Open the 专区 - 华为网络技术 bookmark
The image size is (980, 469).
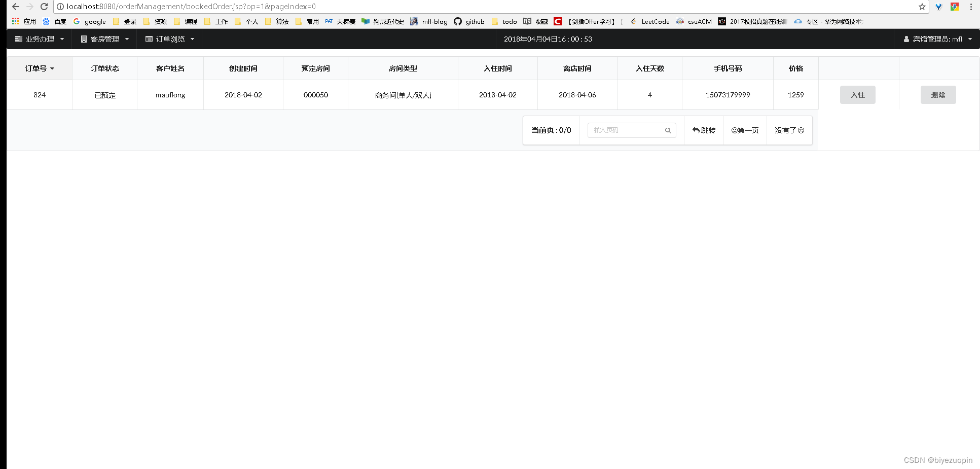click(828, 21)
